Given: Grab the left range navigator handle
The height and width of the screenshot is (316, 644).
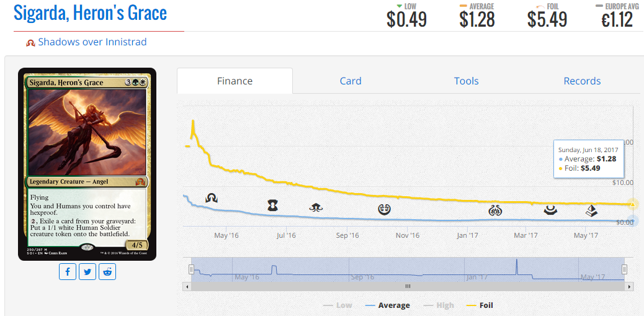Looking at the screenshot, I should click(x=191, y=269).
